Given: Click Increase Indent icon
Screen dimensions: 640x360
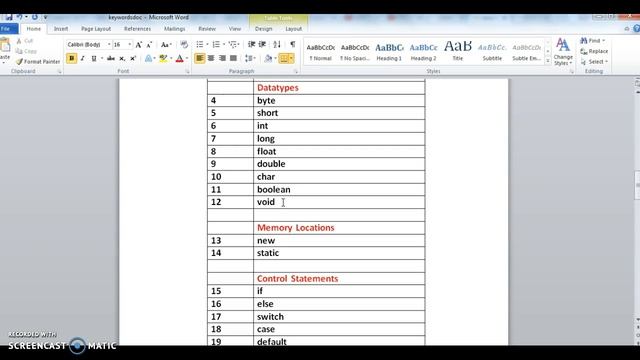Looking at the screenshot, I should [x=262, y=44].
